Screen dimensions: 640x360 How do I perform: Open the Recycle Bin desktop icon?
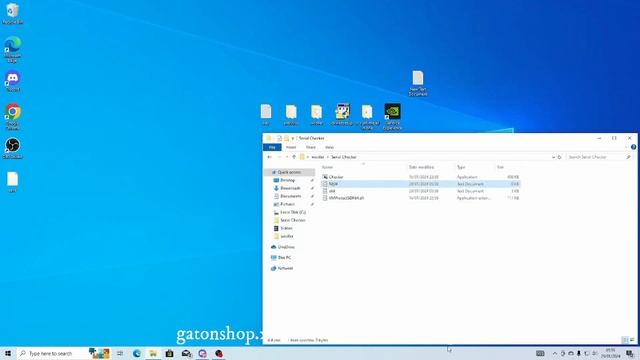click(x=12, y=13)
